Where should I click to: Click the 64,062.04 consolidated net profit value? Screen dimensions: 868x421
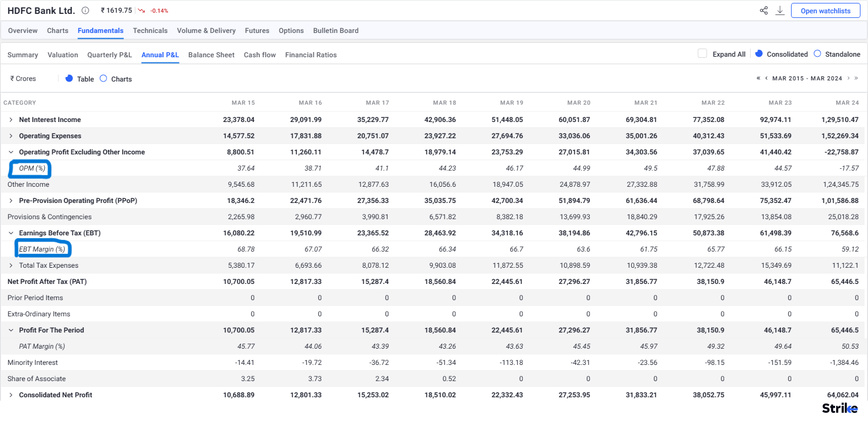[x=843, y=395]
